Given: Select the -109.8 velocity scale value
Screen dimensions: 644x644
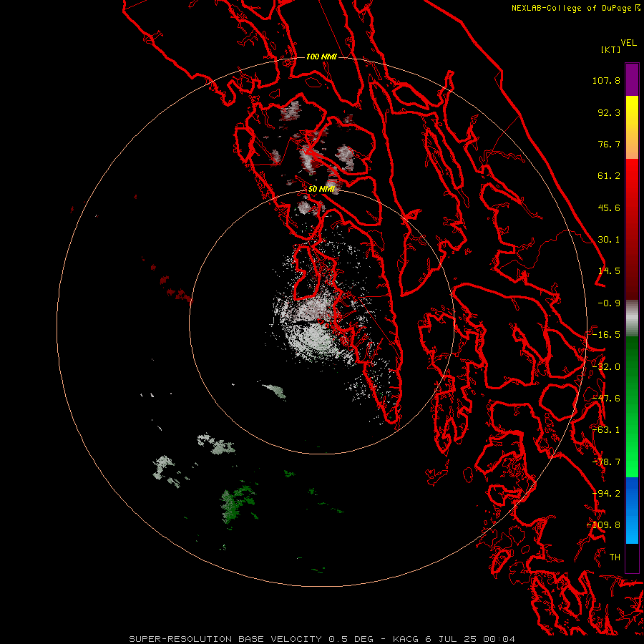Looking at the screenshot, I should click(x=604, y=525).
